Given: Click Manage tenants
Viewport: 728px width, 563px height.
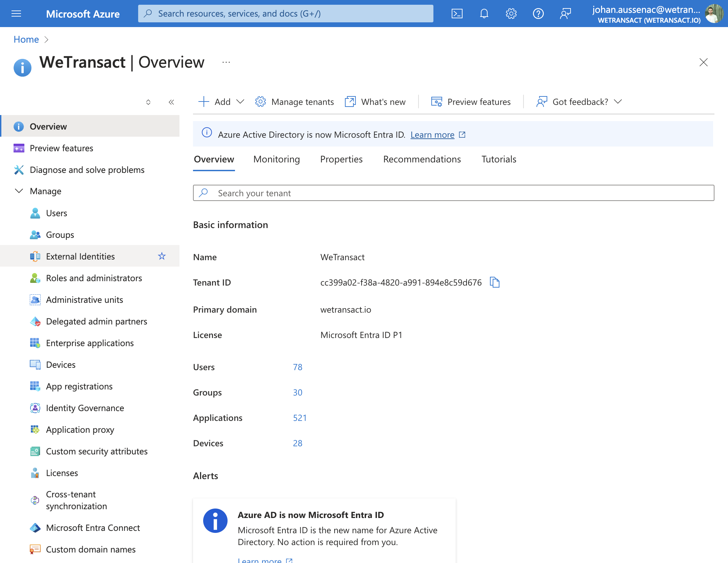Looking at the screenshot, I should 294,102.
